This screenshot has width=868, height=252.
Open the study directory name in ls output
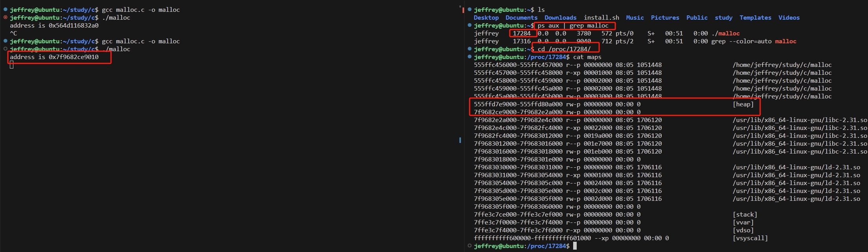click(723, 18)
